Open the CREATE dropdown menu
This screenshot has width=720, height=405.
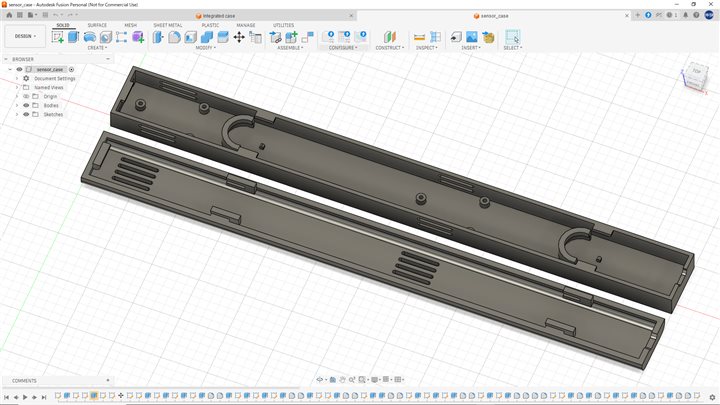click(x=97, y=48)
